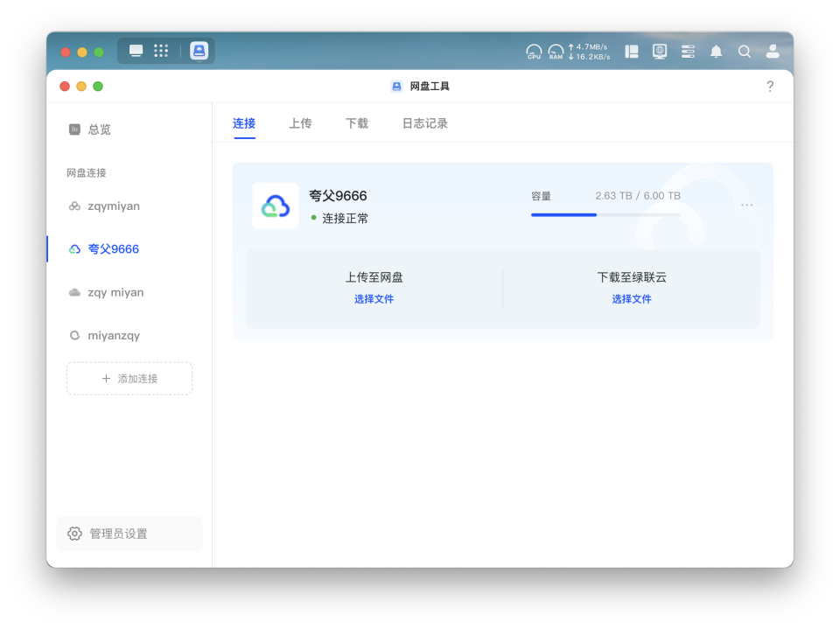Select the zqymiyan cloud connection

(x=129, y=206)
